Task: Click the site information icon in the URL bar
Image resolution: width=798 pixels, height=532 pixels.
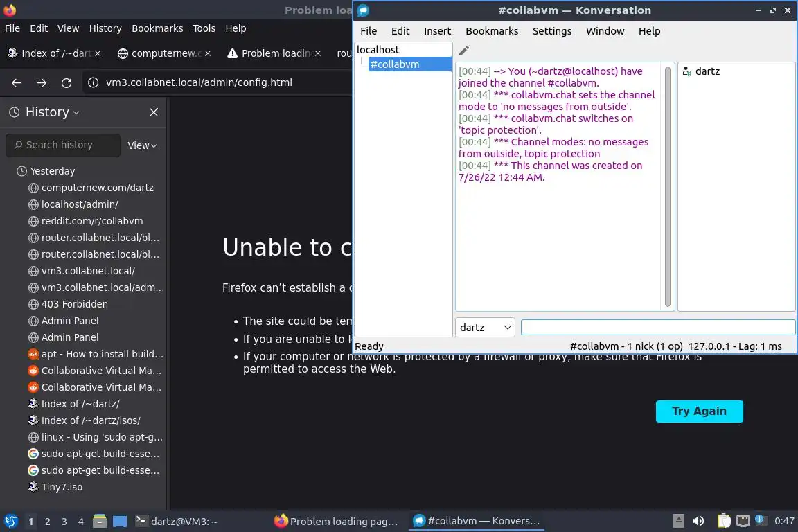Action: (x=93, y=82)
